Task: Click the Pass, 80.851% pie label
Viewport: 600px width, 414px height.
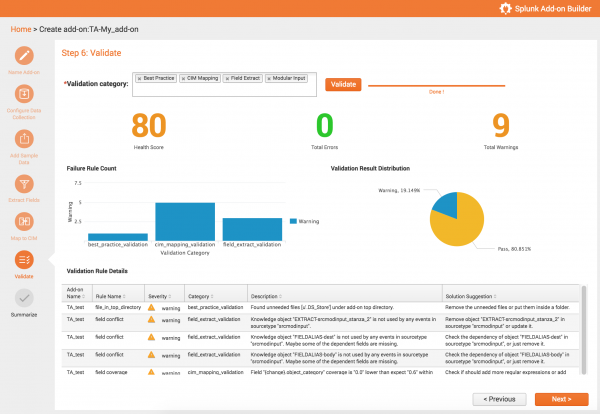Action: point(514,249)
